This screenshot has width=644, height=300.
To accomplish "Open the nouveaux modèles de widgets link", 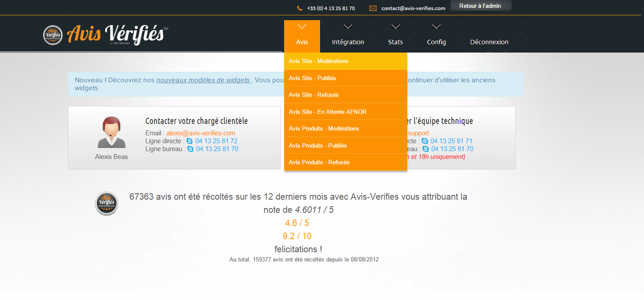I will pyautogui.click(x=204, y=80).
